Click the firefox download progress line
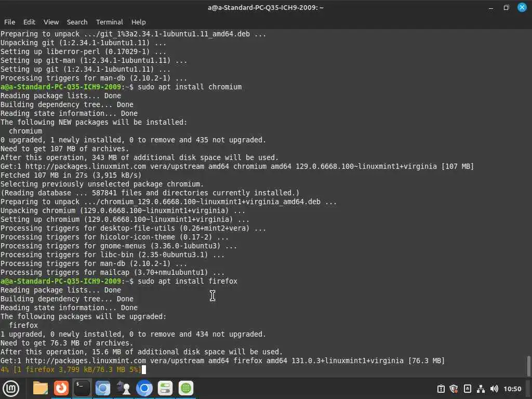This screenshot has height=399, width=532. 71,369
